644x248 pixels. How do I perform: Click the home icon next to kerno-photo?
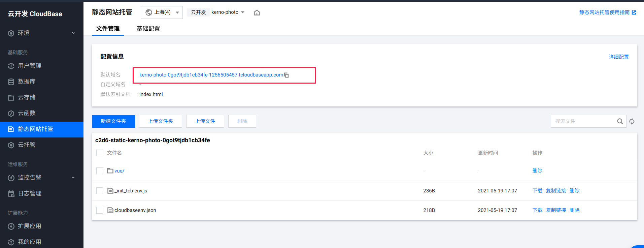point(257,12)
